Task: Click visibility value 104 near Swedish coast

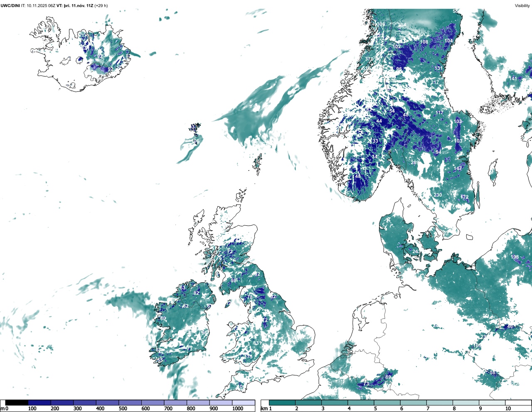Action: 449,41
